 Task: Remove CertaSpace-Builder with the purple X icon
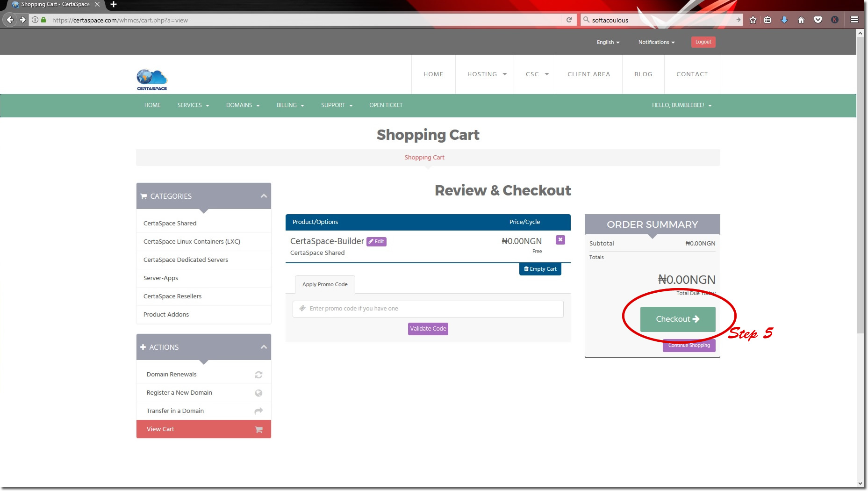[x=560, y=240]
